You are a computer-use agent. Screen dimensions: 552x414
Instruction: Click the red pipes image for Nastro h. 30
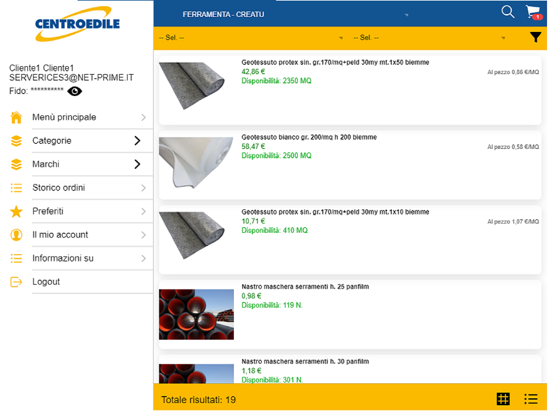[196, 374]
